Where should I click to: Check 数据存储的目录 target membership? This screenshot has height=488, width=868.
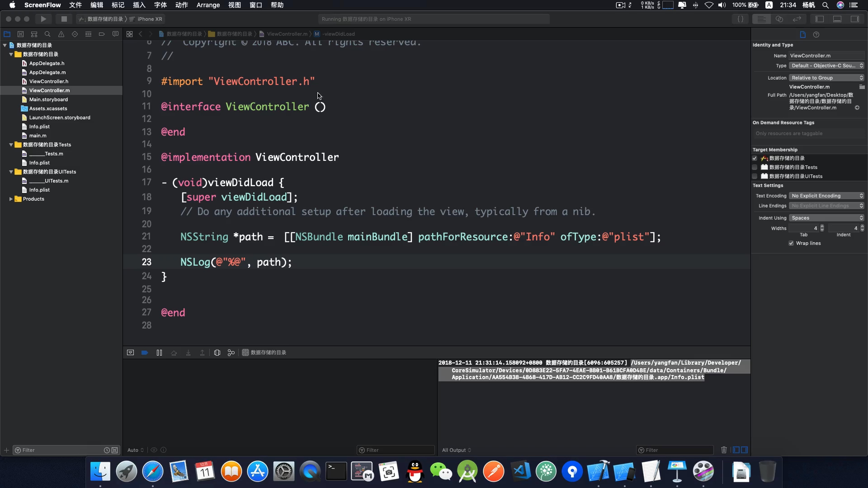click(x=755, y=158)
